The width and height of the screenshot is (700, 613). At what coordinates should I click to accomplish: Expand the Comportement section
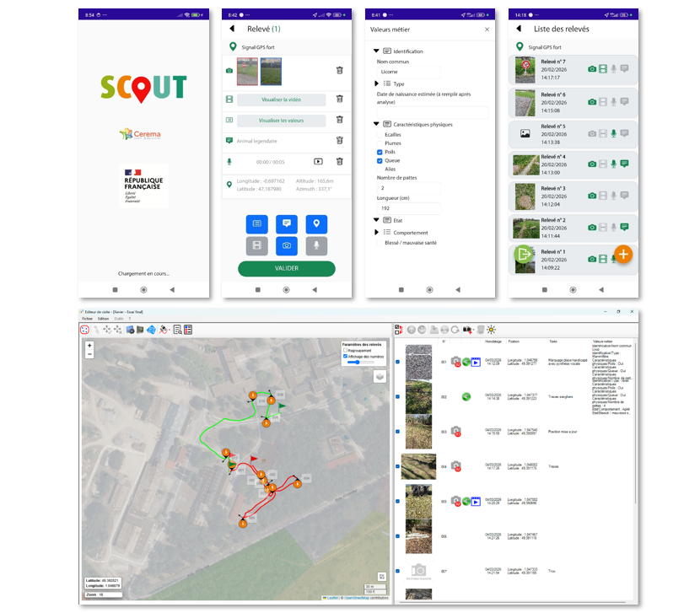(x=376, y=232)
